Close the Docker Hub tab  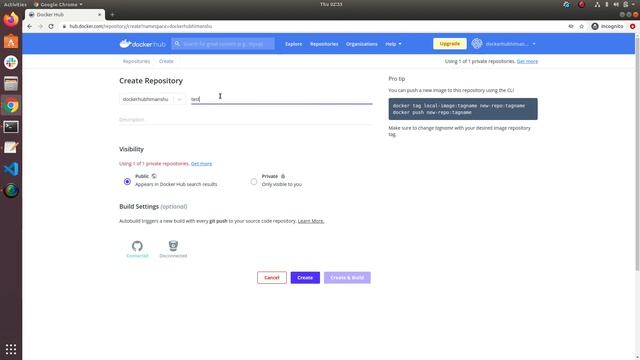(x=99, y=15)
